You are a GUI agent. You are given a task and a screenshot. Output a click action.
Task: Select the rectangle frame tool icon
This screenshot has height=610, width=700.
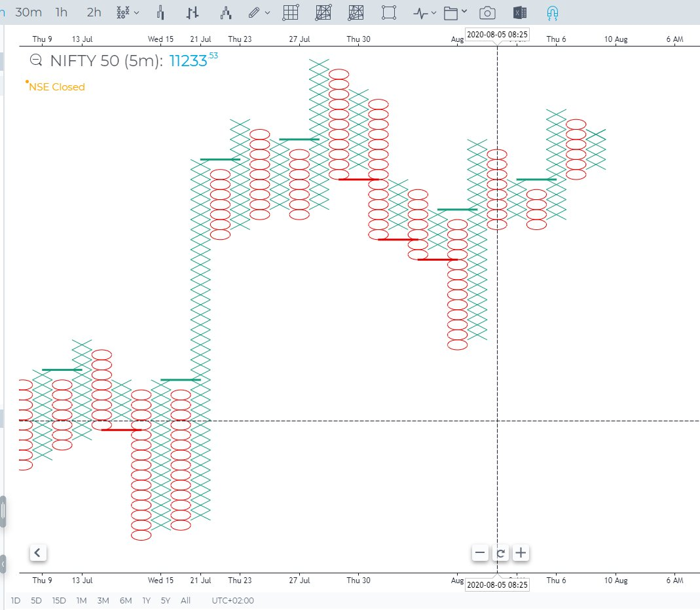pyautogui.click(x=389, y=12)
